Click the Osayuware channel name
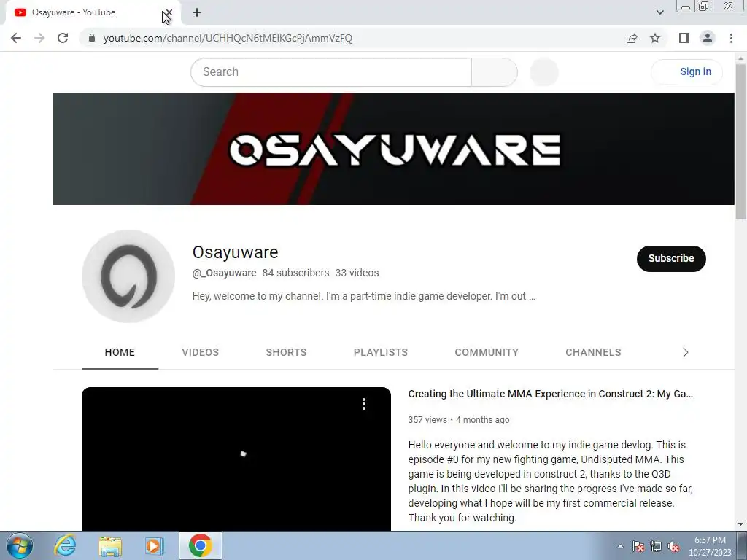The width and height of the screenshot is (747, 560). [236, 252]
